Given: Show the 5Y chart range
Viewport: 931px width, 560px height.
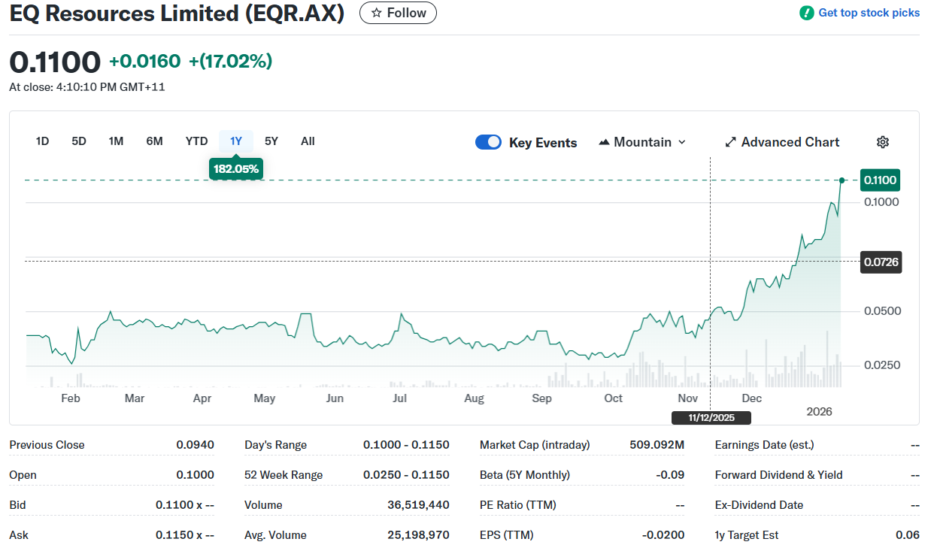Looking at the screenshot, I should pyautogui.click(x=271, y=141).
